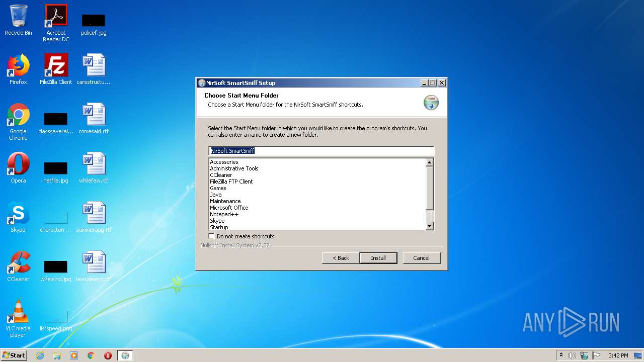Select the carestructu... Word document icon

(x=94, y=69)
